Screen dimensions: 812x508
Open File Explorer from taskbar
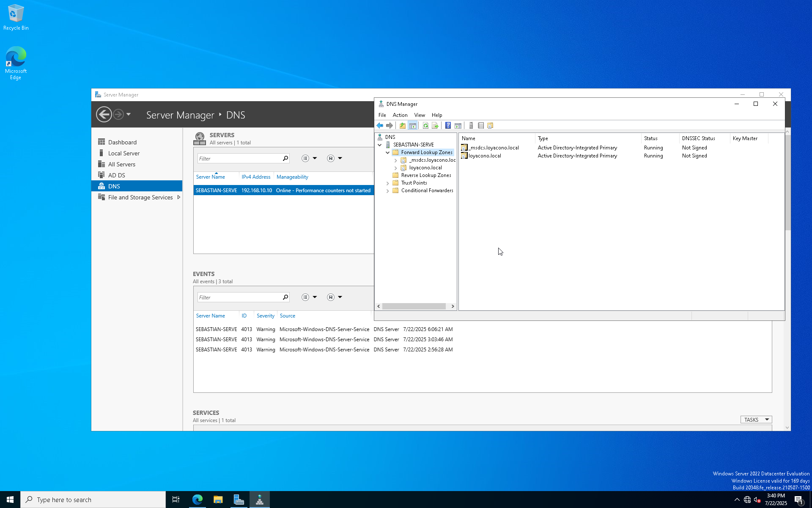(218, 500)
